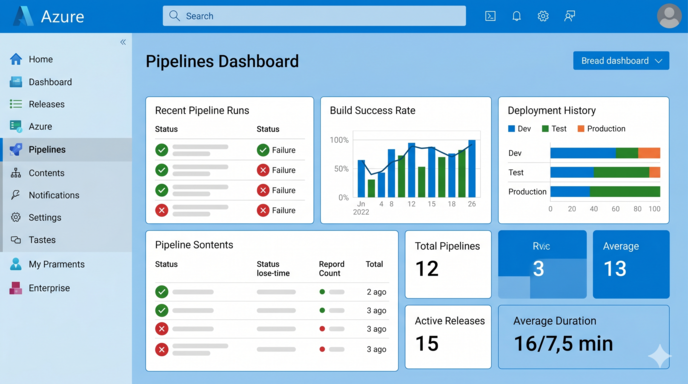Image resolution: width=688 pixels, height=384 pixels.
Task: Click the Total column header
Action: click(x=374, y=264)
